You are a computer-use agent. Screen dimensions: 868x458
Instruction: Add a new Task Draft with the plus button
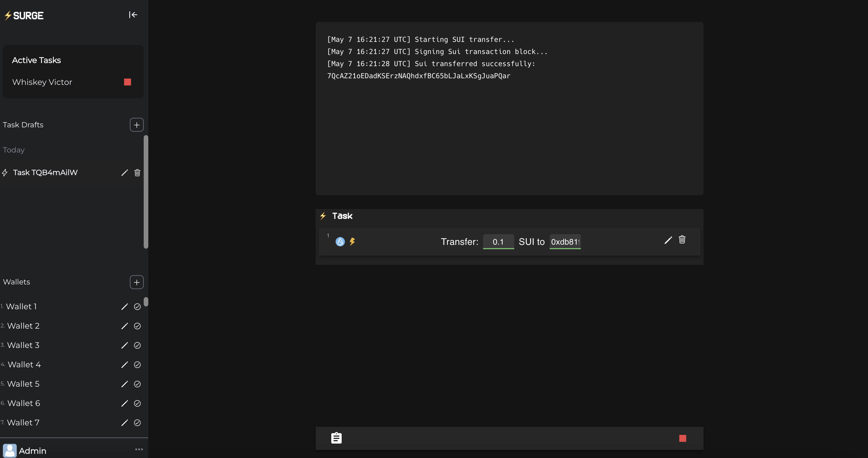(136, 124)
